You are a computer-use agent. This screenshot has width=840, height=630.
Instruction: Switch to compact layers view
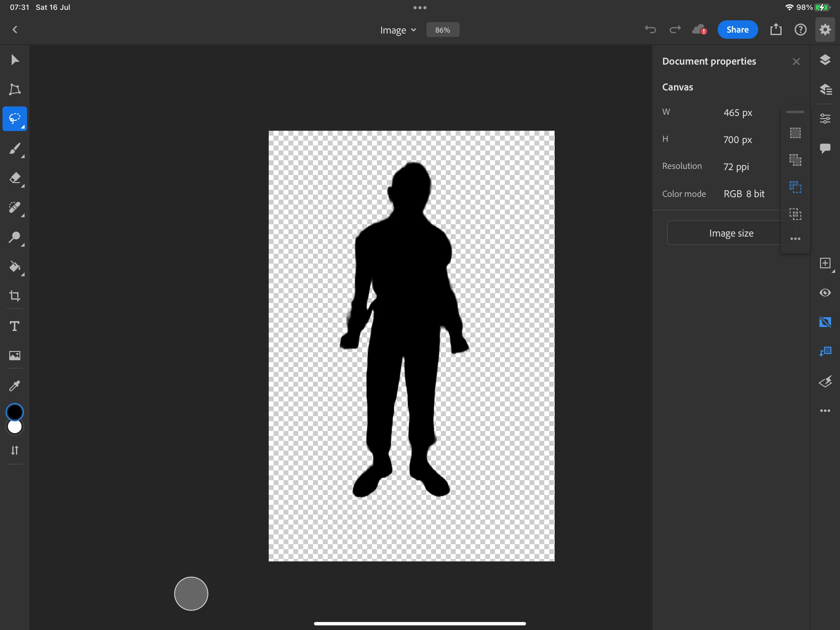(x=825, y=60)
